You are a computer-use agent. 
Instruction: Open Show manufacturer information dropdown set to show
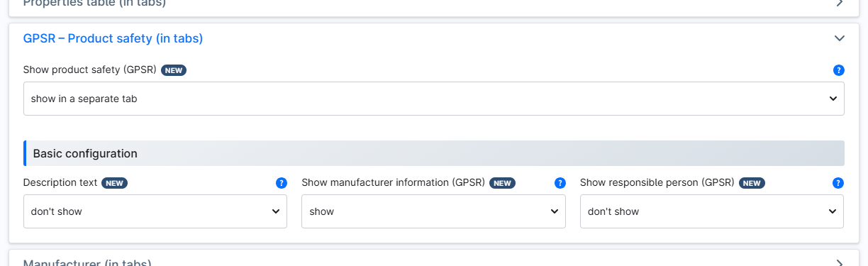tap(433, 211)
